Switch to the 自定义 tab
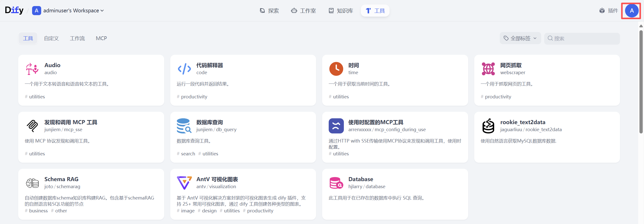Viewport: 644px width, 224px height. coord(51,38)
